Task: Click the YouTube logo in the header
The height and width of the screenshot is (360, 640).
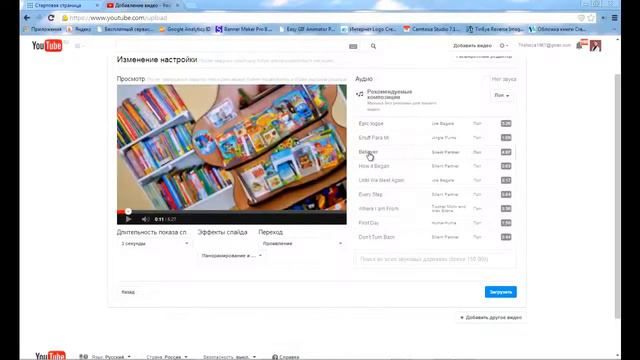Action: 47,46
